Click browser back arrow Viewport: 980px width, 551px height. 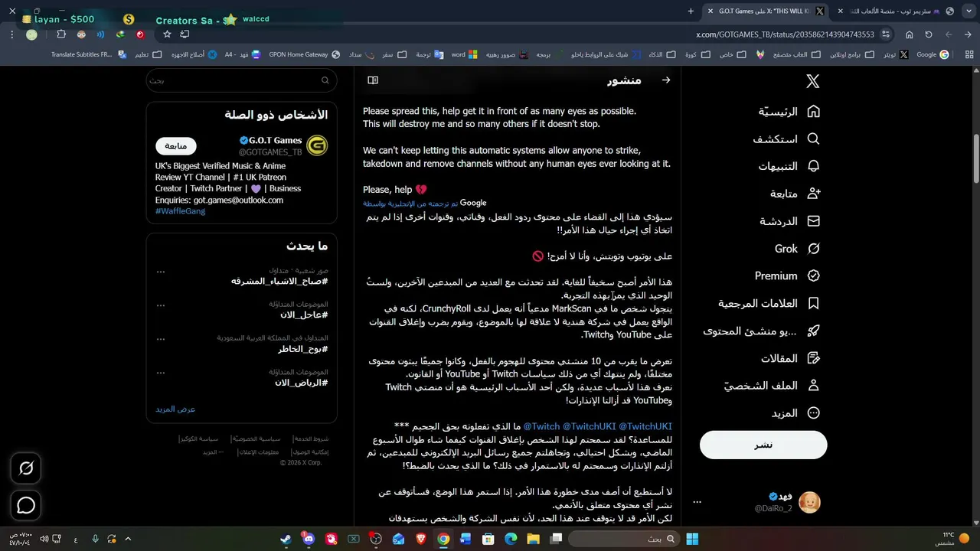969,34
